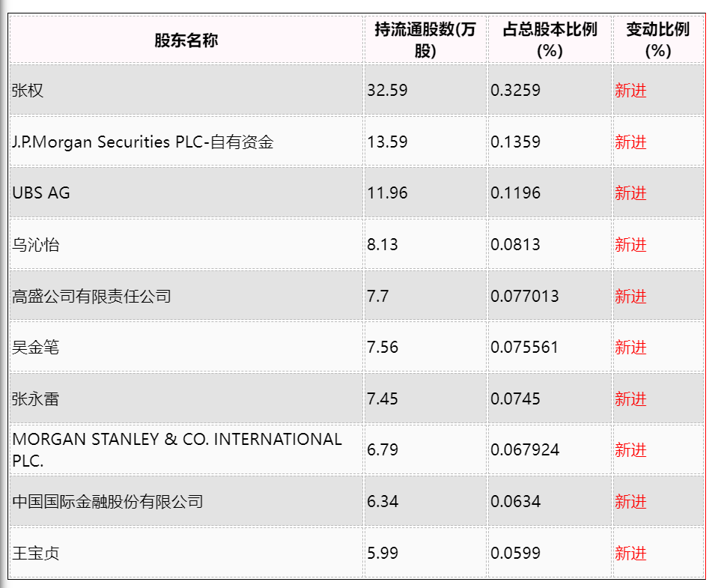Click the red 新进 label for UBS AG
Screen dimensions: 727x588
point(630,193)
